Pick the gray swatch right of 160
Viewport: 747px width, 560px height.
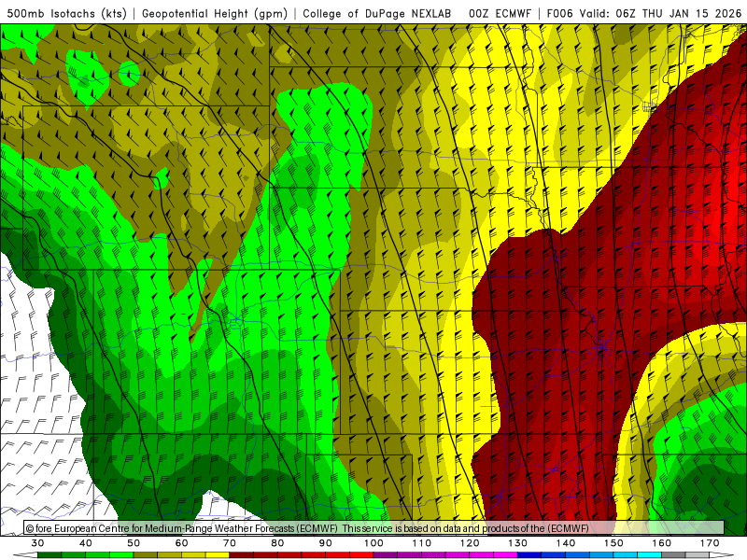pyautogui.click(x=673, y=555)
